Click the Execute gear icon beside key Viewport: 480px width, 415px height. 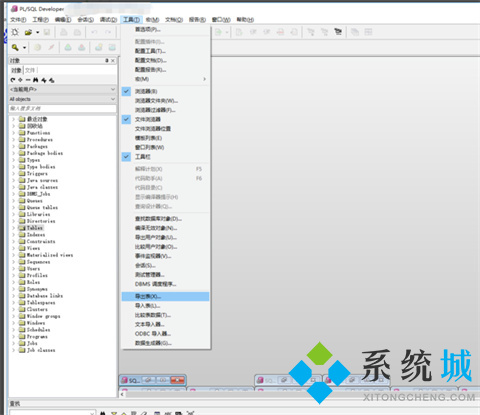pos(38,48)
